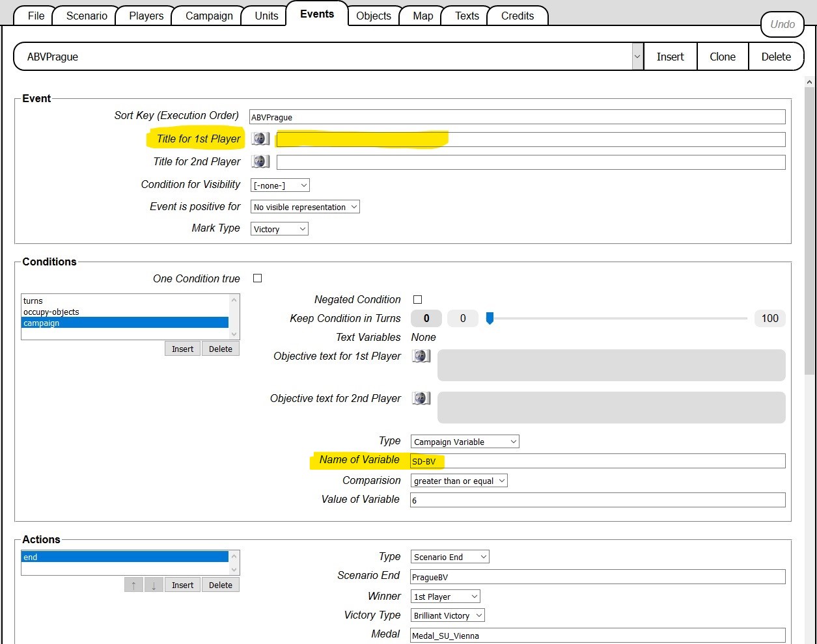Click the event Delete button at top
Image resolution: width=817 pixels, height=644 pixels.
coord(776,57)
